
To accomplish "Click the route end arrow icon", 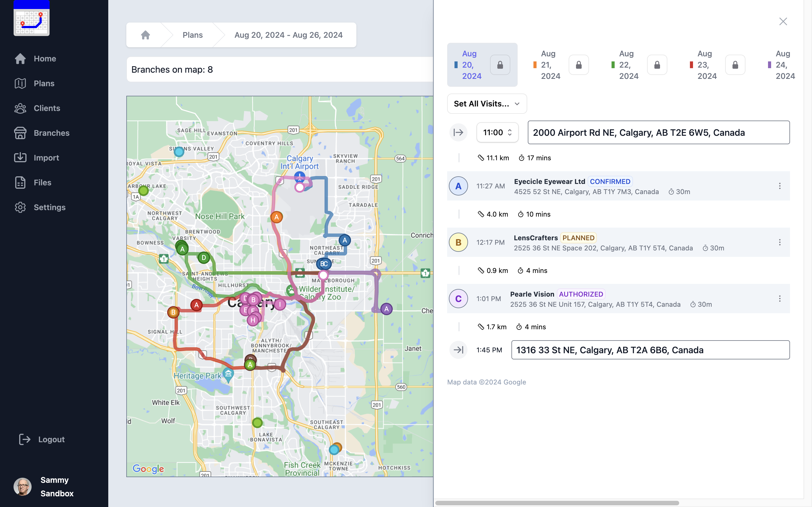I will [x=458, y=350].
